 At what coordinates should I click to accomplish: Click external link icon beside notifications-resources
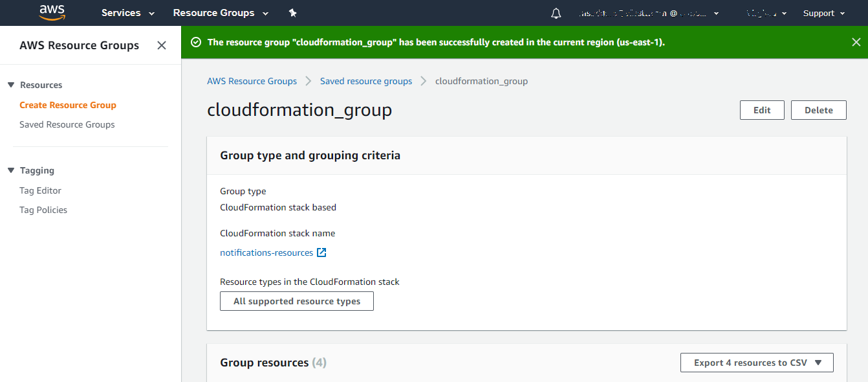321,253
